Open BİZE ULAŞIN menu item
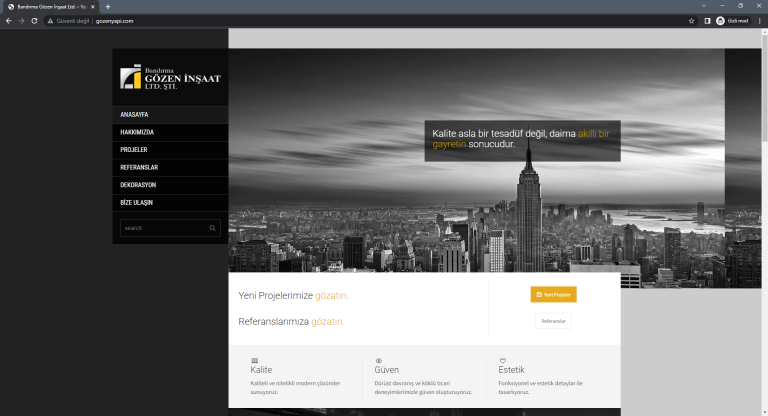The width and height of the screenshot is (768, 416). click(x=170, y=203)
